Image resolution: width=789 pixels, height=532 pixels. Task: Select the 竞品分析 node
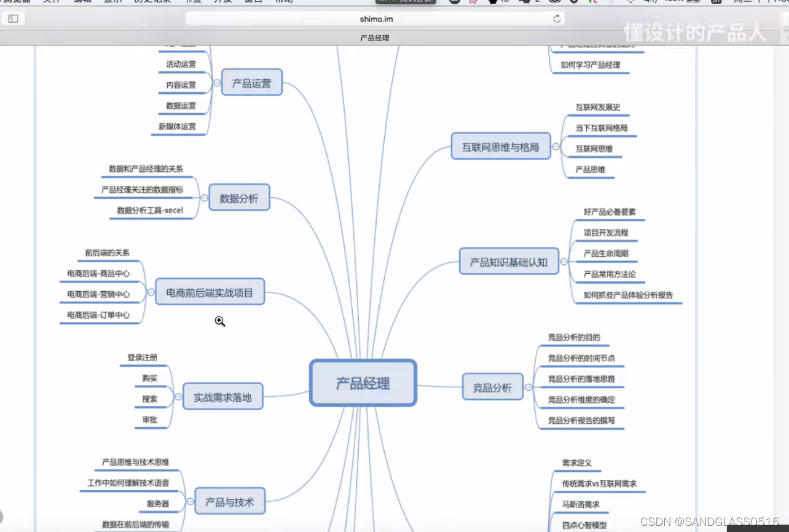coord(492,387)
